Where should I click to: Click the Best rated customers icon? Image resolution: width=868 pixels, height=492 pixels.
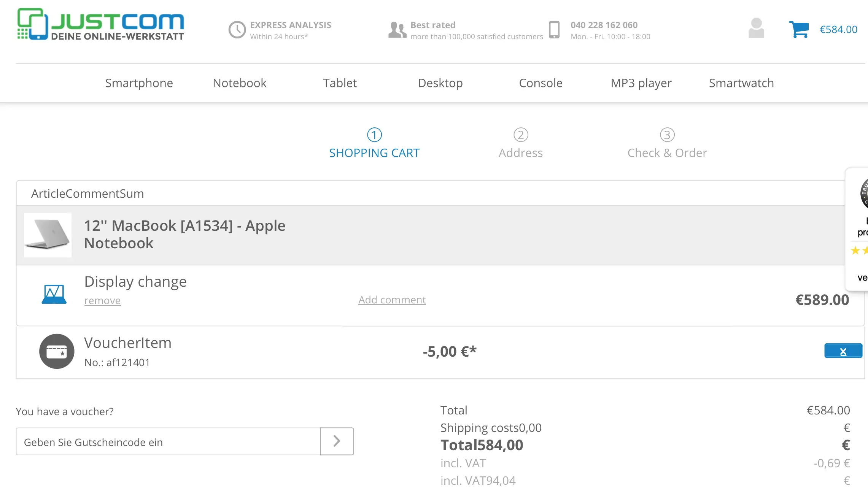pyautogui.click(x=397, y=30)
